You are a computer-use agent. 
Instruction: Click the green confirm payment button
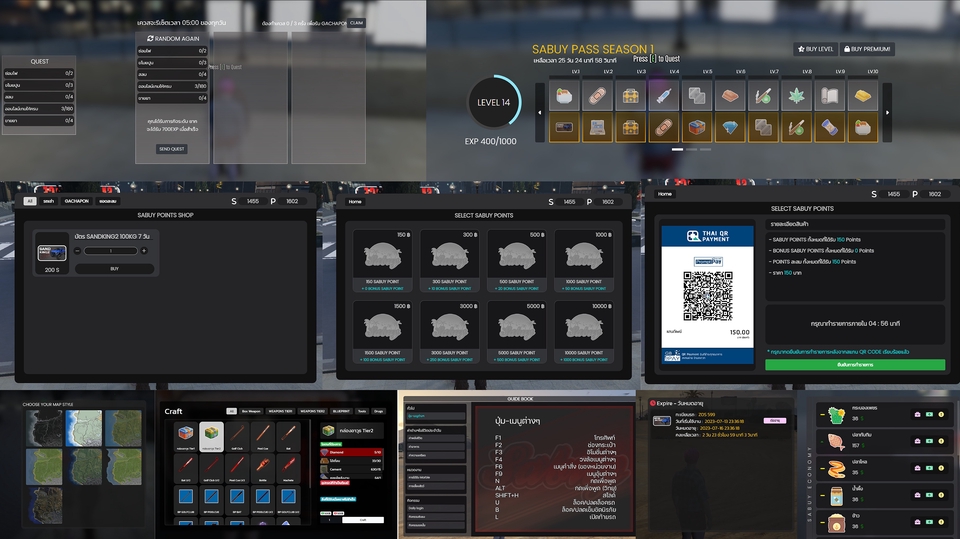click(855, 364)
